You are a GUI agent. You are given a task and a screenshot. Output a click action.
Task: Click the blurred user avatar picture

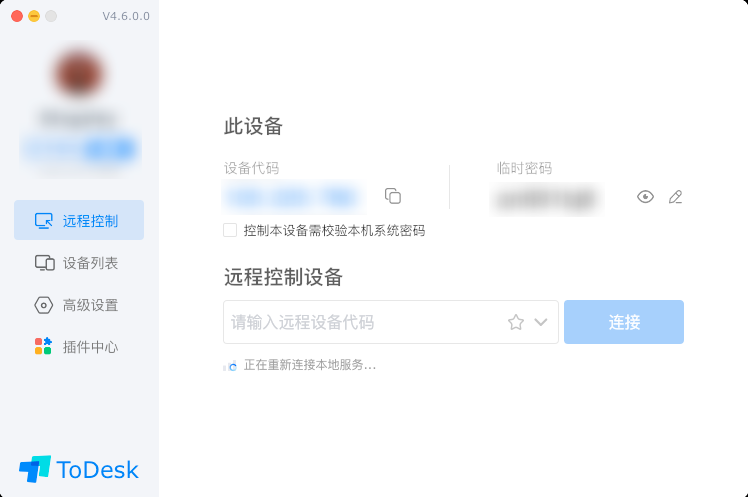point(79,74)
